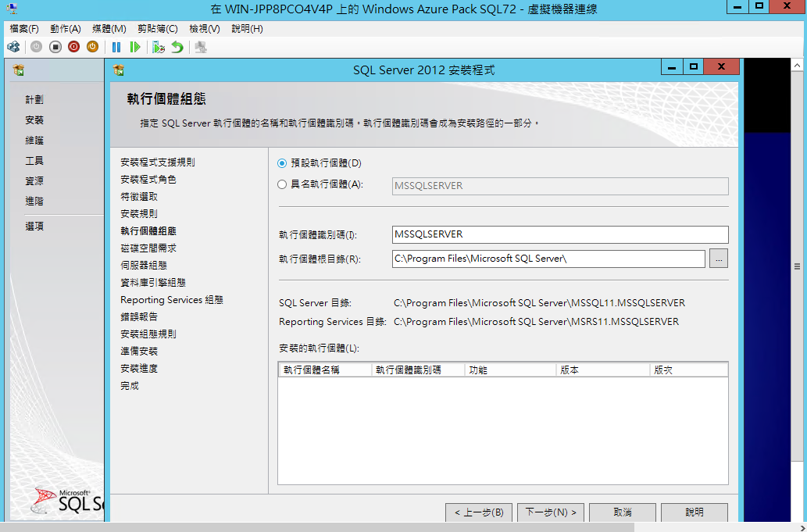Pause the virtual machine
The image size is (807, 532).
point(116,48)
